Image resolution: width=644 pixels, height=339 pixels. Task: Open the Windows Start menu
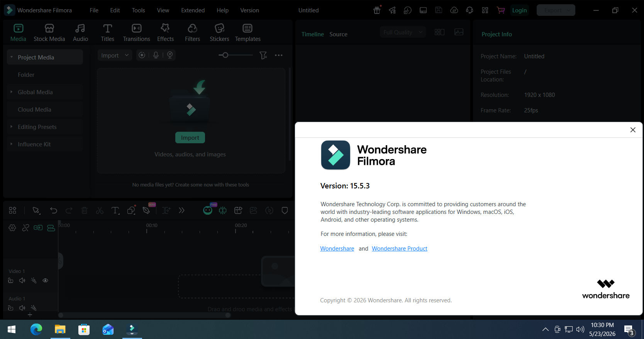(12, 329)
